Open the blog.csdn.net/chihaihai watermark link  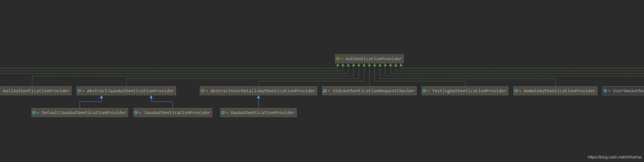pos(615,157)
